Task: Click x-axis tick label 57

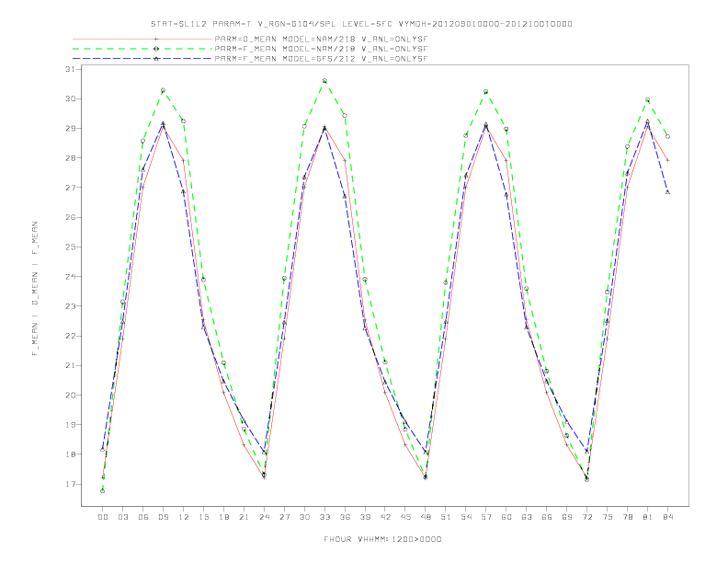Action: coord(486,517)
